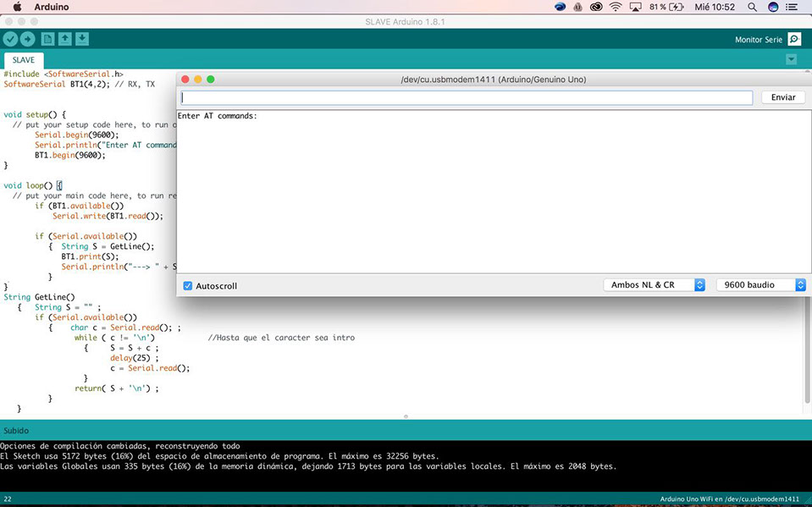Open a sketch with the up-arrow icon
812x507 pixels.
point(64,39)
